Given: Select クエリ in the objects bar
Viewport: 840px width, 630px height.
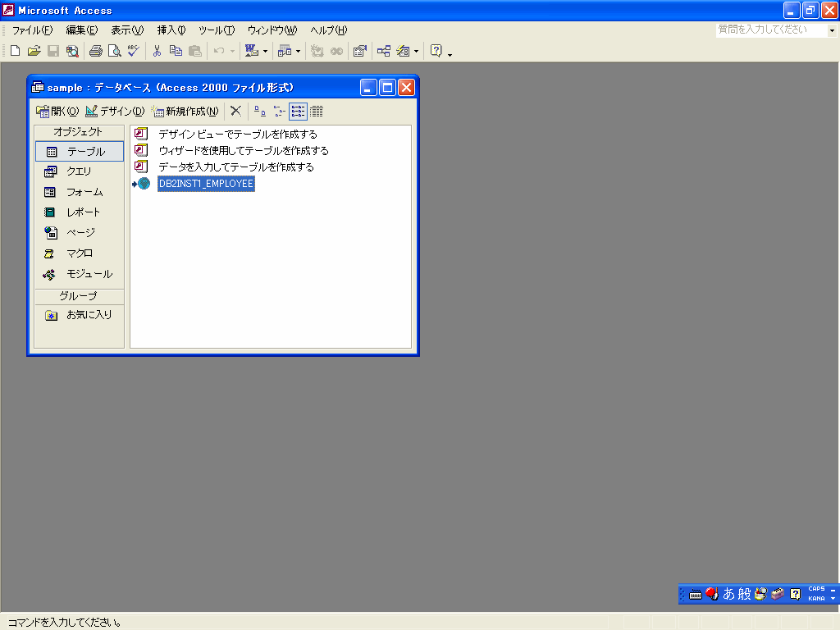Looking at the screenshot, I should tap(80, 171).
